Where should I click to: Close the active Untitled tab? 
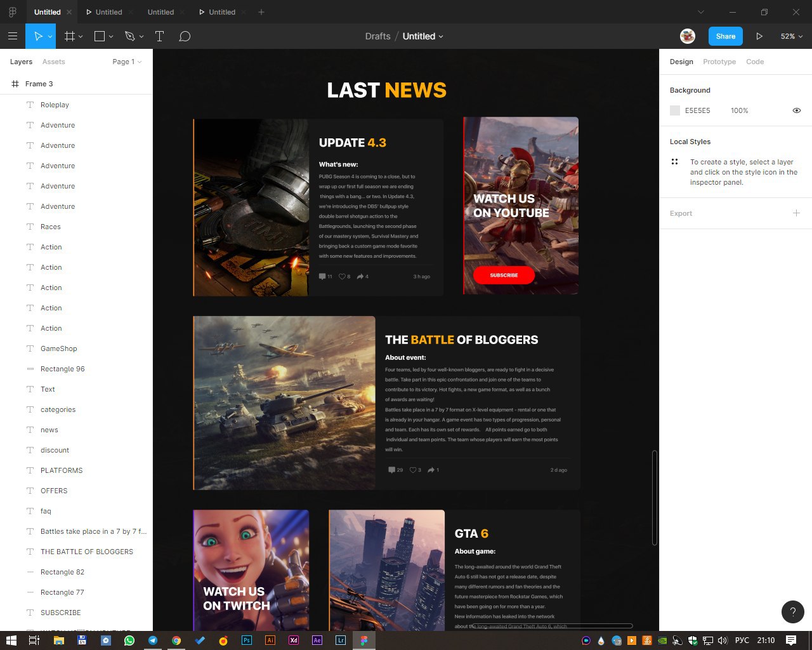tap(69, 12)
